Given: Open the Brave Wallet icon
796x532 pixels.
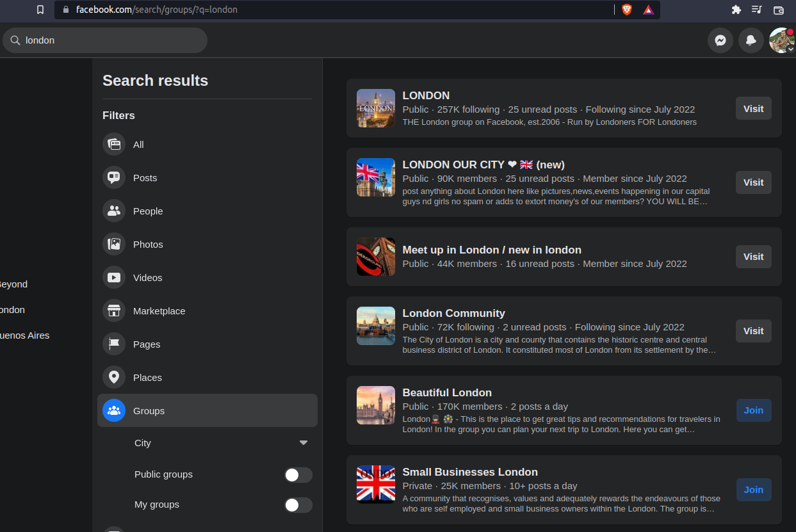Looking at the screenshot, I should (779, 10).
